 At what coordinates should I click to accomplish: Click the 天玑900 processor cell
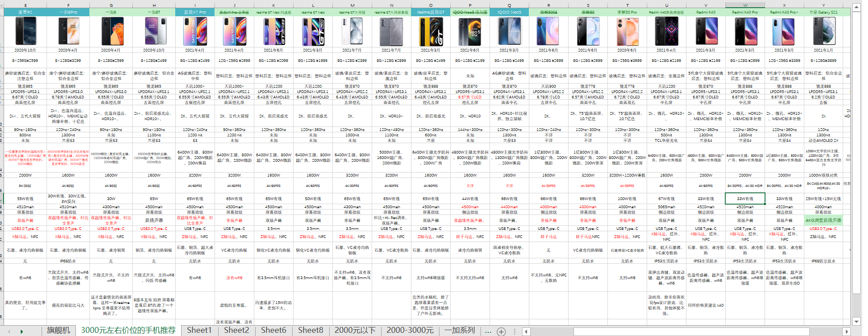pyautogui.click(x=549, y=86)
